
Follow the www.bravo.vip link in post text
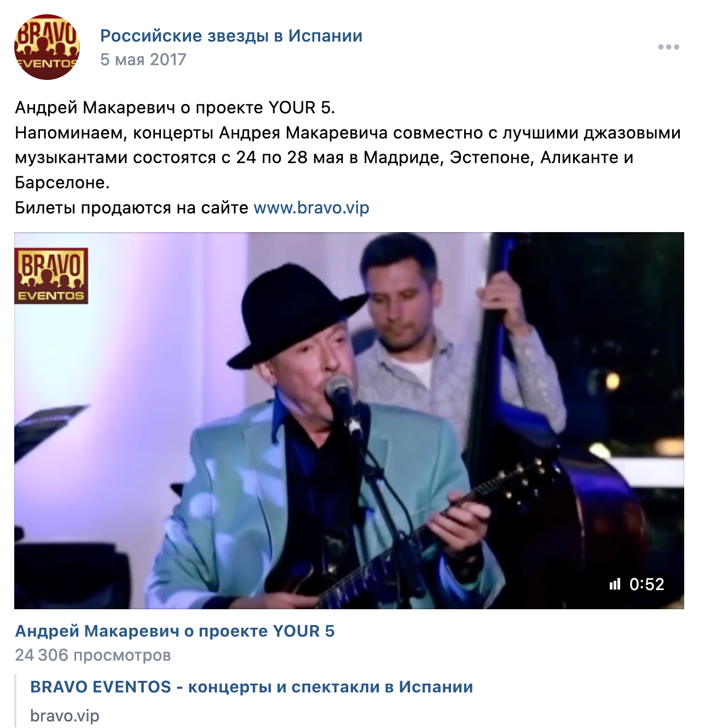pyautogui.click(x=311, y=207)
